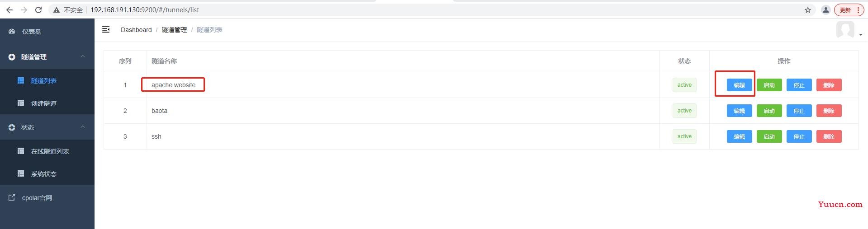The height and width of the screenshot is (229, 868).
Task: Delete the apache website tunnel
Action: (829, 85)
